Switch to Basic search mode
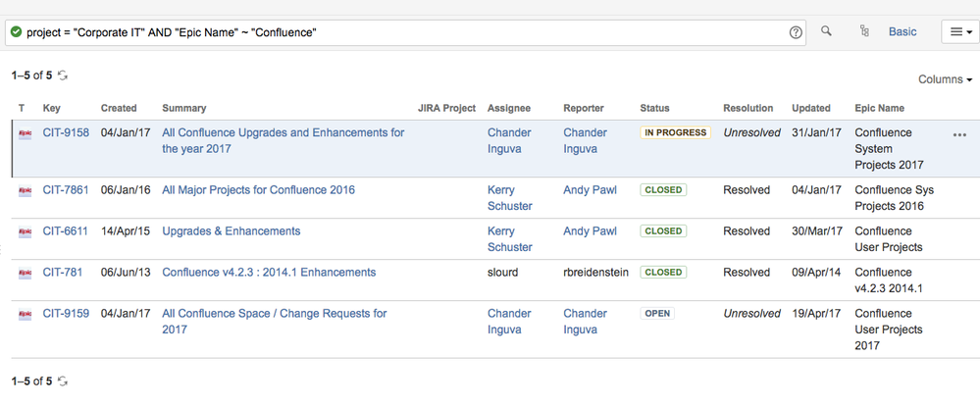This screenshot has width=980, height=407. click(x=903, y=32)
